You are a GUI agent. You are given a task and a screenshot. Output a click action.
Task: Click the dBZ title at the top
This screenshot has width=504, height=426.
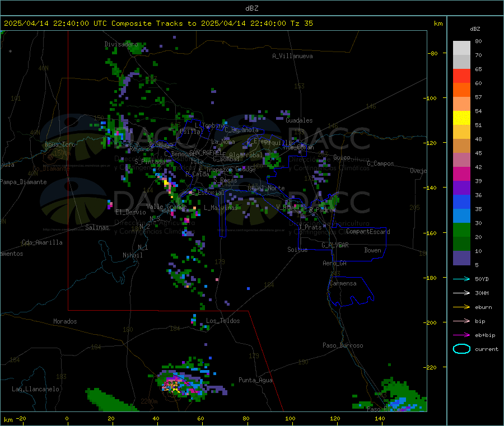(251, 8)
